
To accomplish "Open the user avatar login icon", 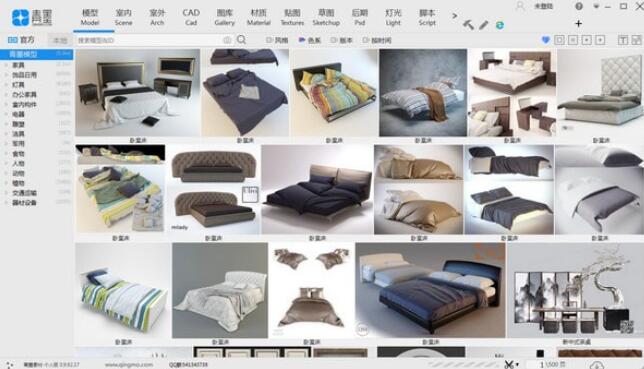I will pyautogui.click(x=520, y=6).
